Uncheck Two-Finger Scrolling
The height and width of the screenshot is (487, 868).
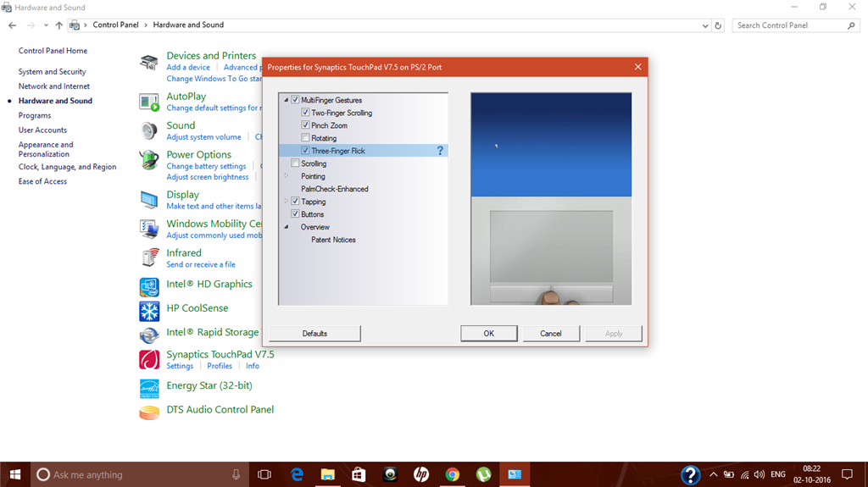click(x=305, y=113)
